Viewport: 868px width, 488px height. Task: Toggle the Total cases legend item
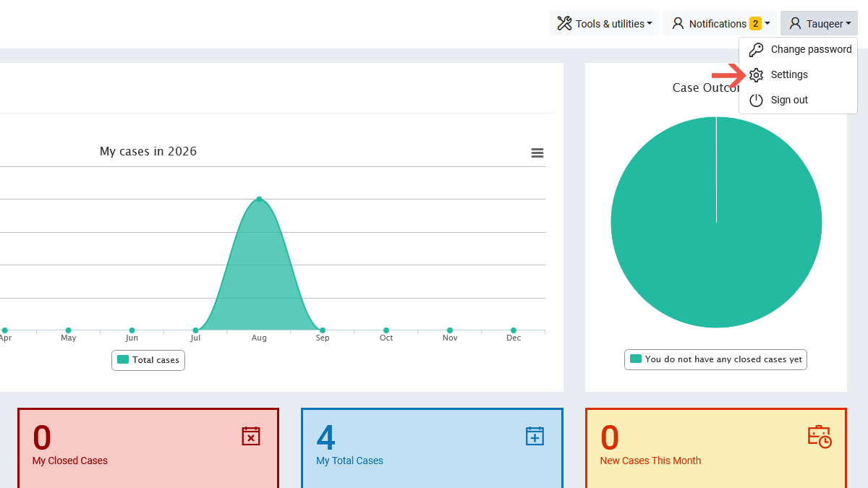[x=148, y=360]
